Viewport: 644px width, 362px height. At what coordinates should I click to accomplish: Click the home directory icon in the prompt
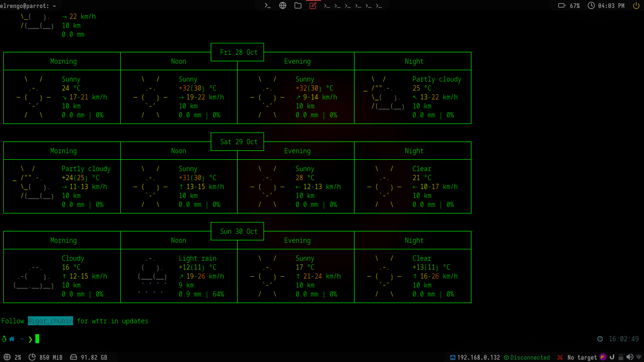[x=12, y=339]
